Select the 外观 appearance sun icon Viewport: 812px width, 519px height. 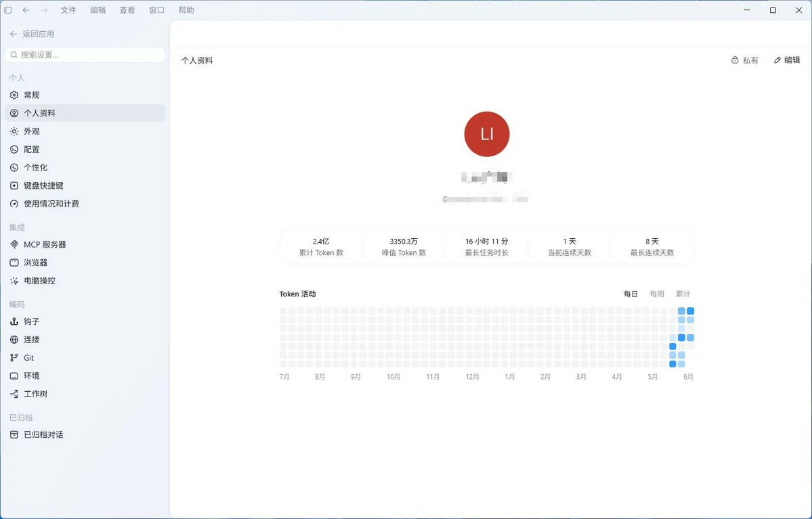tap(14, 131)
